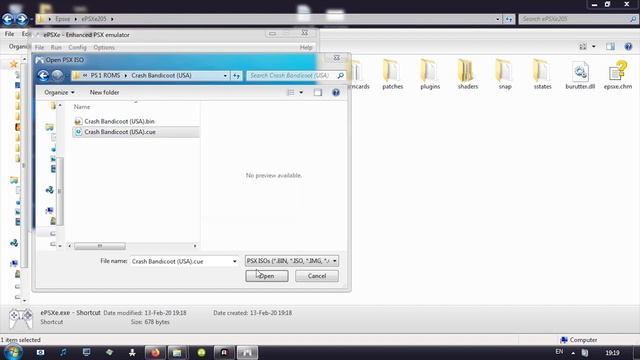640x360 pixels.
Task: Open the Explorer view options dropdown arrow
Action: [593, 47]
